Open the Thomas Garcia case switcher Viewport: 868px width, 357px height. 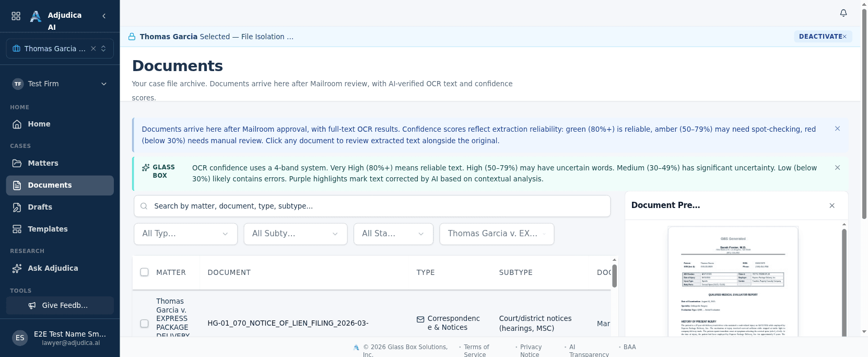click(x=60, y=49)
